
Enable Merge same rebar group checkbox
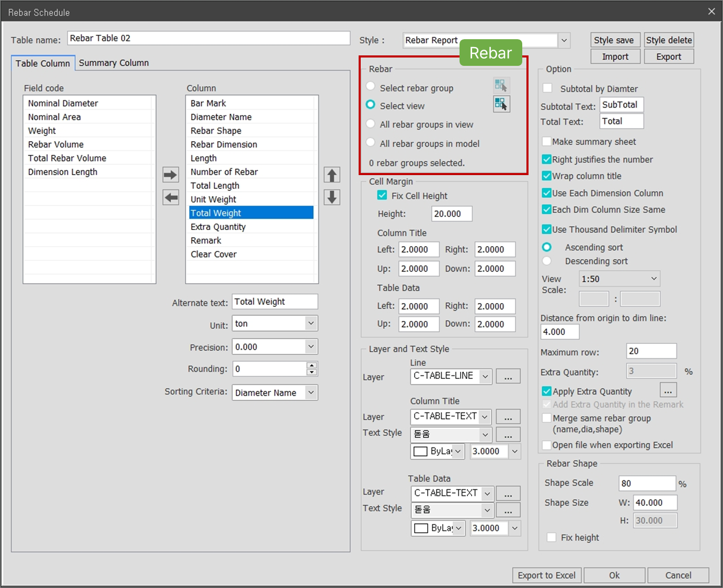[547, 418]
